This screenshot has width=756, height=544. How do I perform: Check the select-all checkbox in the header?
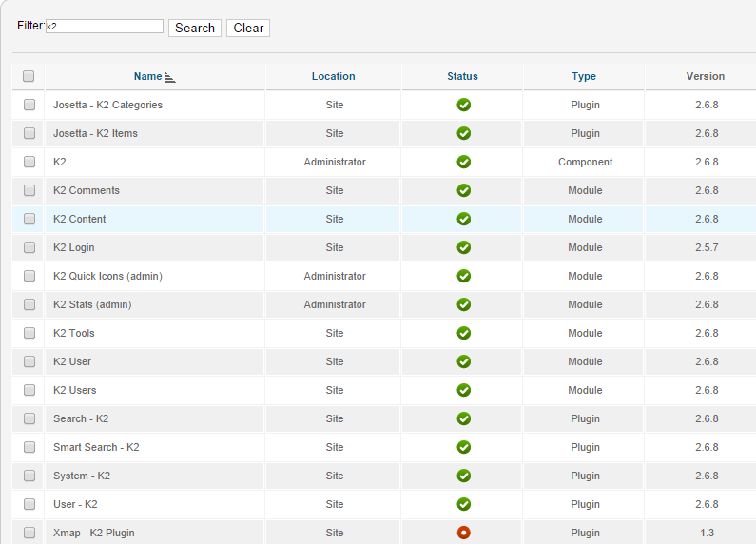click(x=29, y=76)
